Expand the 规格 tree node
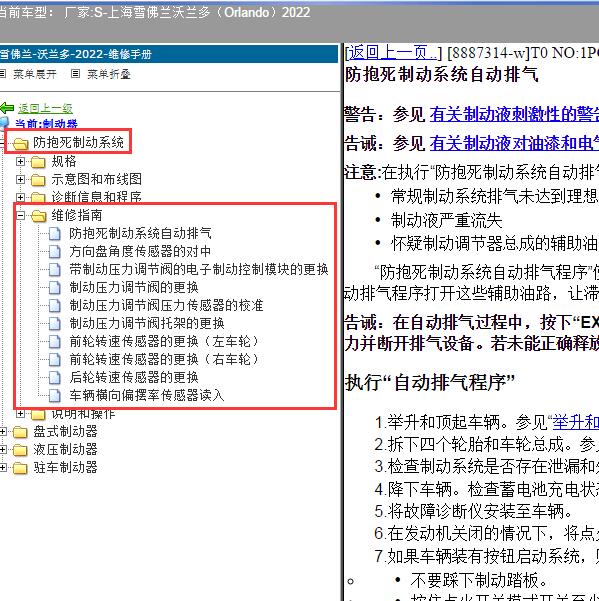This screenshot has width=599, height=601. point(20,162)
